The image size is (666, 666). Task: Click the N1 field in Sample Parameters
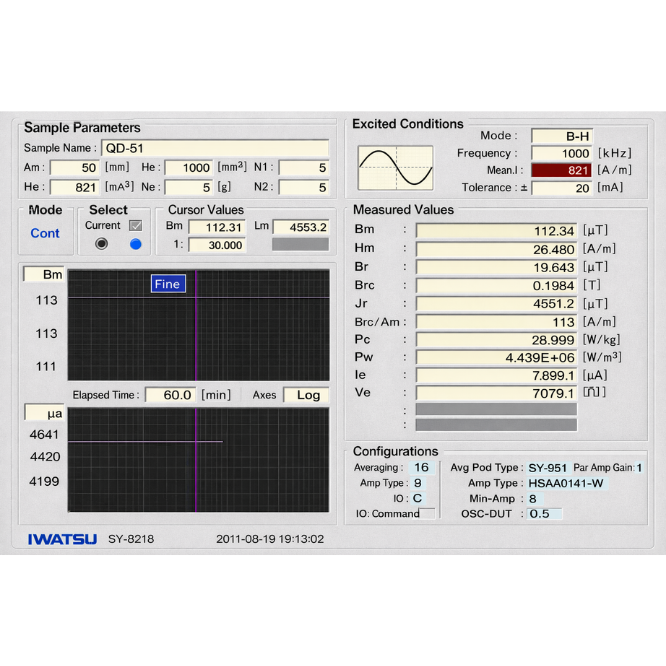[x=304, y=167]
